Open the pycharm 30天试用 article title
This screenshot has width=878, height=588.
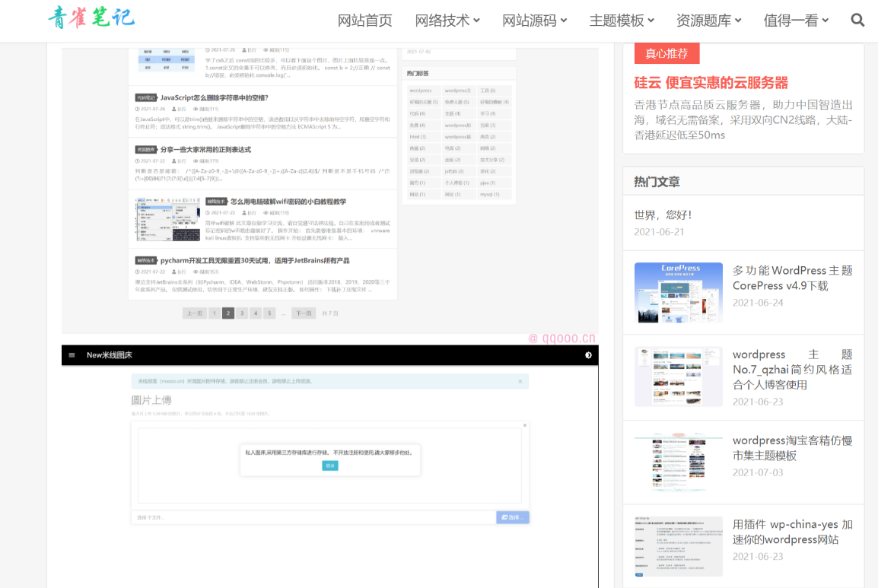tap(255, 261)
